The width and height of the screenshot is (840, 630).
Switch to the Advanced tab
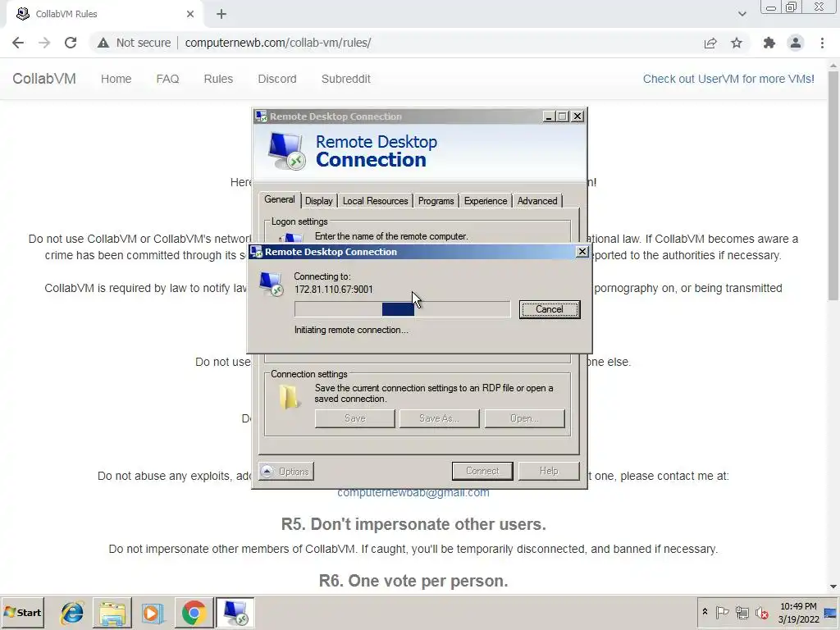[536, 201]
